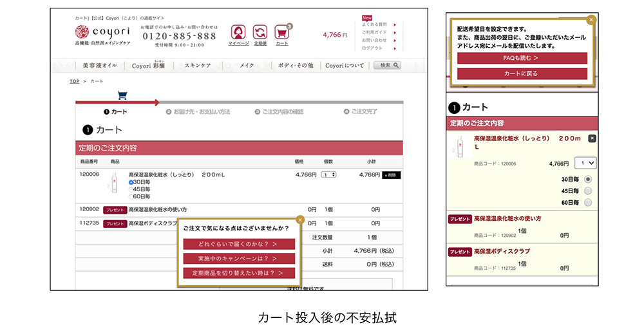Open the ご利用ガイド link

click(374, 32)
